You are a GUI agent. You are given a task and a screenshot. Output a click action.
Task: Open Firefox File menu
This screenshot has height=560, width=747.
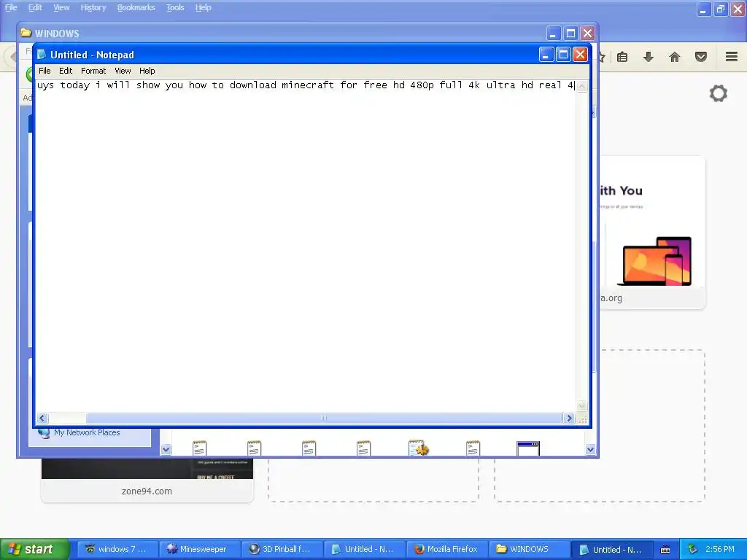coord(11,7)
